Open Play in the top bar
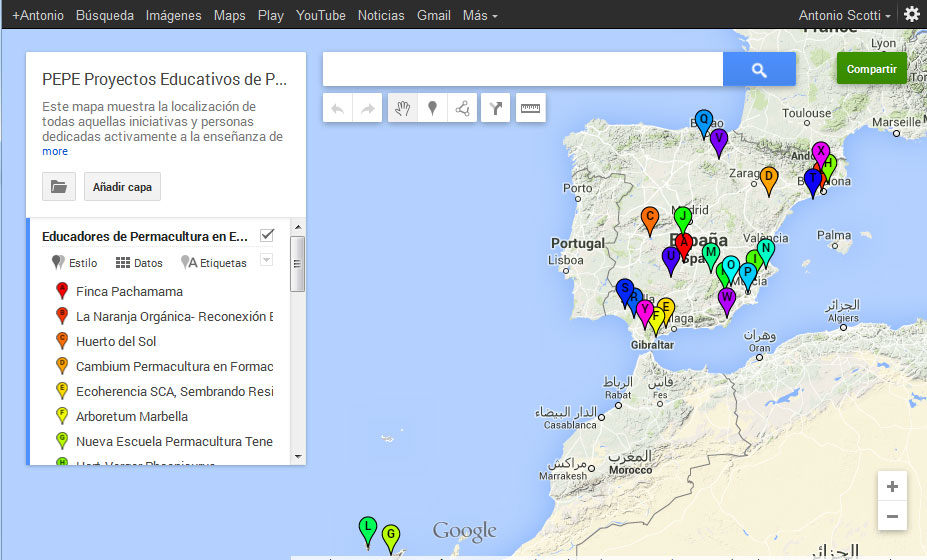 pyautogui.click(x=271, y=15)
